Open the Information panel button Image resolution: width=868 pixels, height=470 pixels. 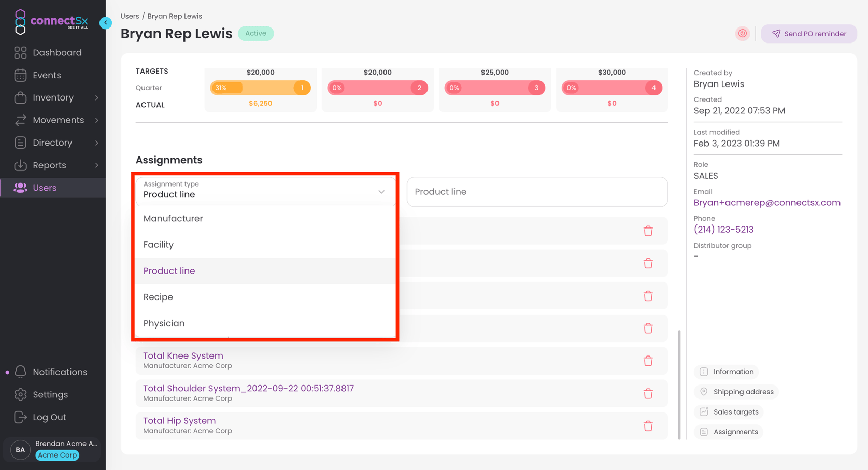pos(726,372)
